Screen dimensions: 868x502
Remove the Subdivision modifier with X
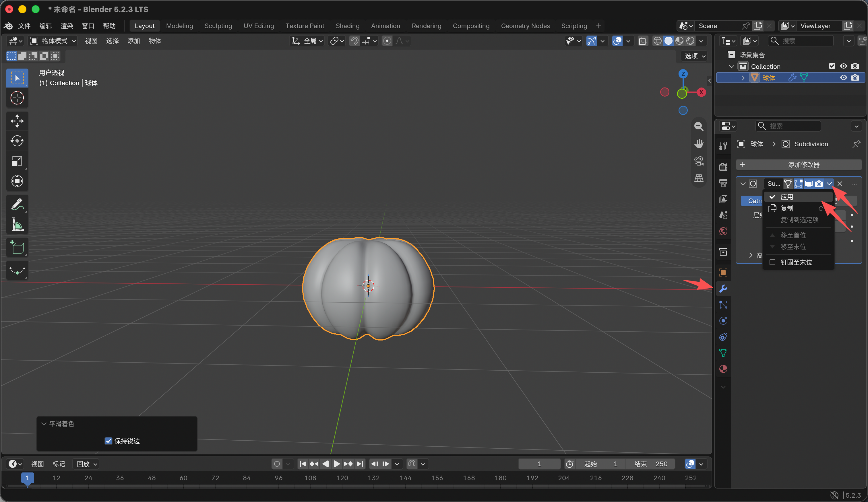840,184
